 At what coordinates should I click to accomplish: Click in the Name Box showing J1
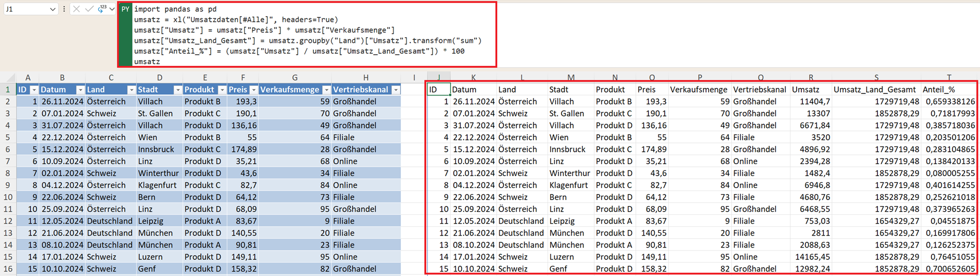coord(26,9)
